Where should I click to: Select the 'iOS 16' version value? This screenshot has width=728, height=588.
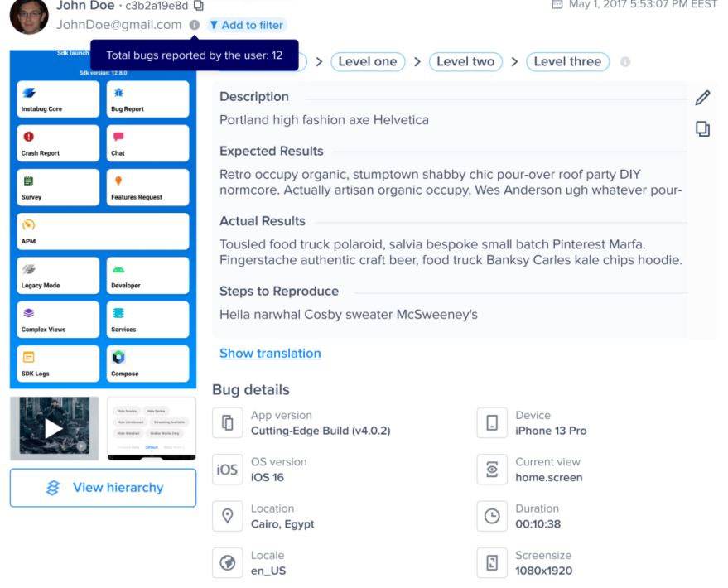[x=268, y=478]
